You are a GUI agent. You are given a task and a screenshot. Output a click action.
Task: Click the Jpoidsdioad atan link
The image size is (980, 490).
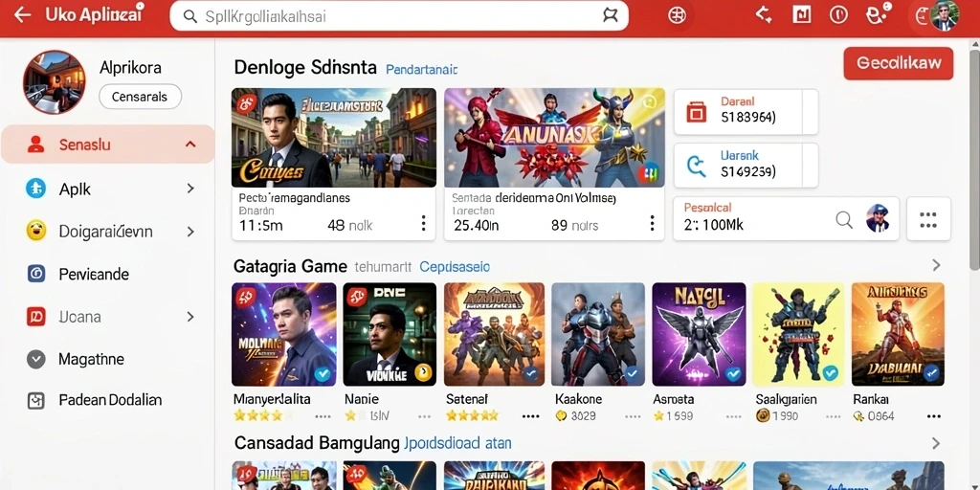[457, 443]
